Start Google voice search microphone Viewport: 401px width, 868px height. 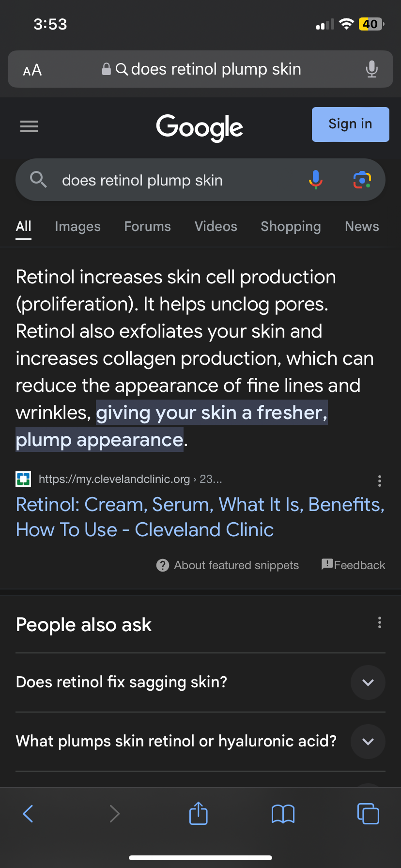click(315, 180)
